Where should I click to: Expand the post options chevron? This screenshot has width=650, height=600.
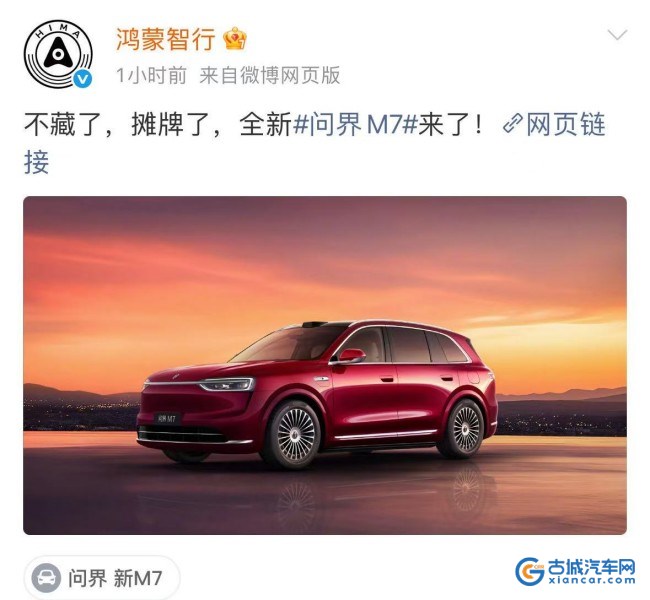(617, 35)
